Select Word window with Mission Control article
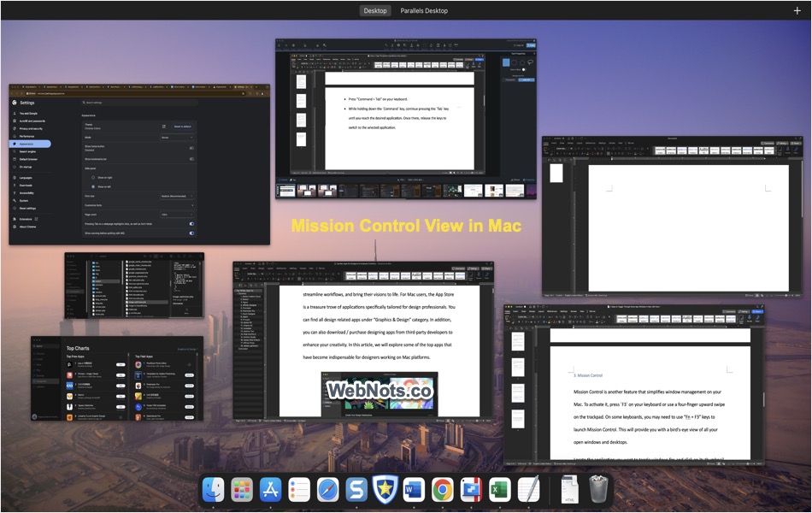This screenshot has height=513, width=812. (x=634, y=385)
